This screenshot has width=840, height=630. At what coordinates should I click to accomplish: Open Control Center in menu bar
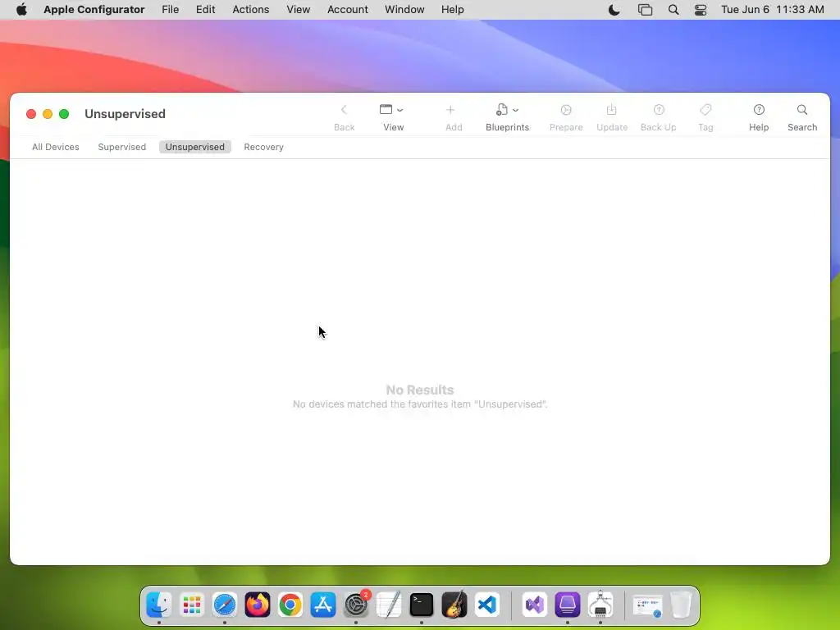(701, 10)
